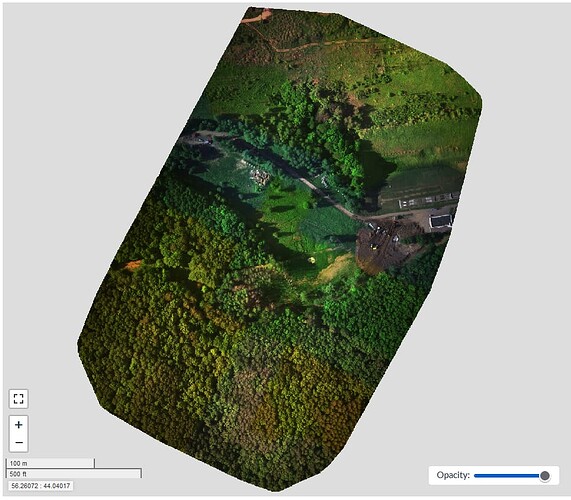571x500 pixels.
Task: Zoom in with the plus button
Action: click(19, 425)
